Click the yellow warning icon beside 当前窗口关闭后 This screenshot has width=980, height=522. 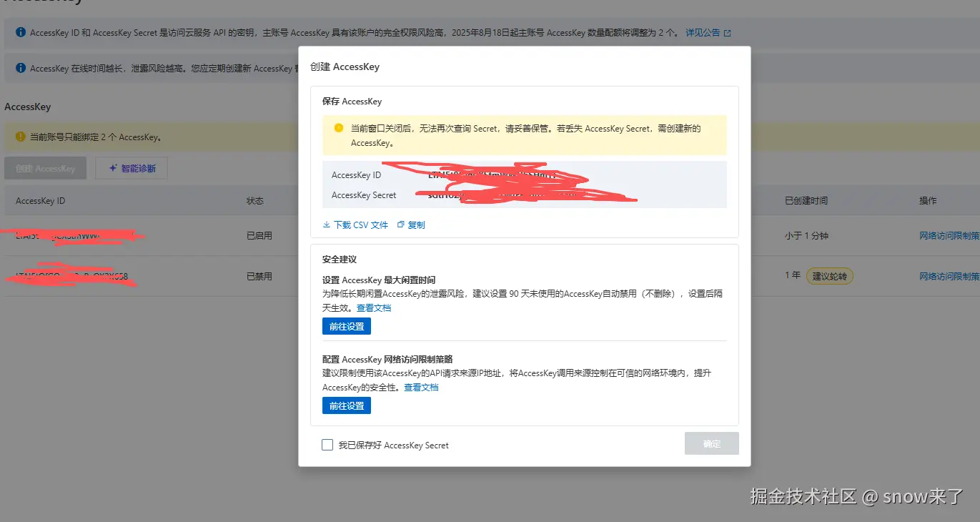point(339,128)
